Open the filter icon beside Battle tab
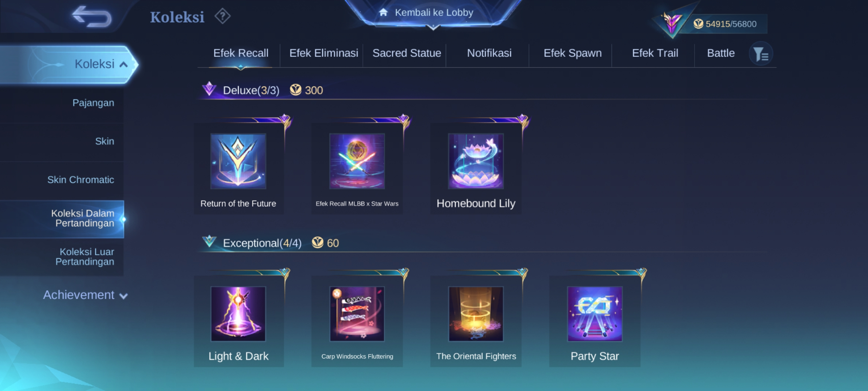This screenshot has height=391, width=868. (x=761, y=54)
